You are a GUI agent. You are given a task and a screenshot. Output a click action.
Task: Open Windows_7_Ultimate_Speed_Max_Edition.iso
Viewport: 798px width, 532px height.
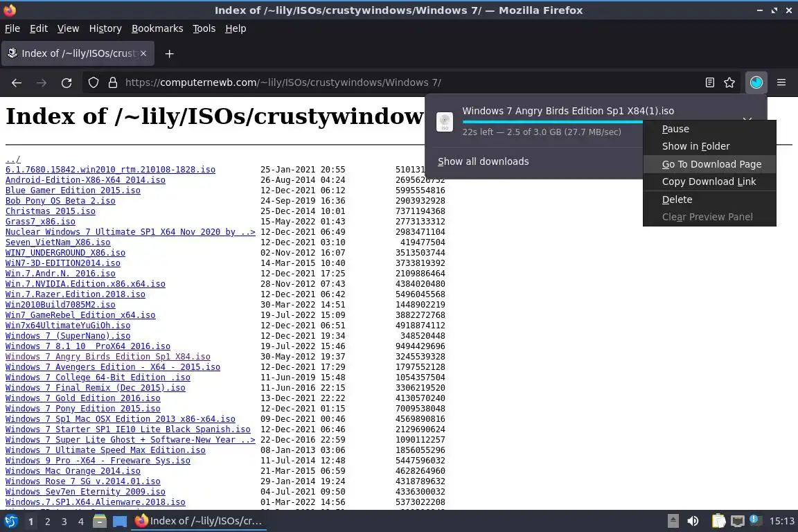[x=105, y=450]
